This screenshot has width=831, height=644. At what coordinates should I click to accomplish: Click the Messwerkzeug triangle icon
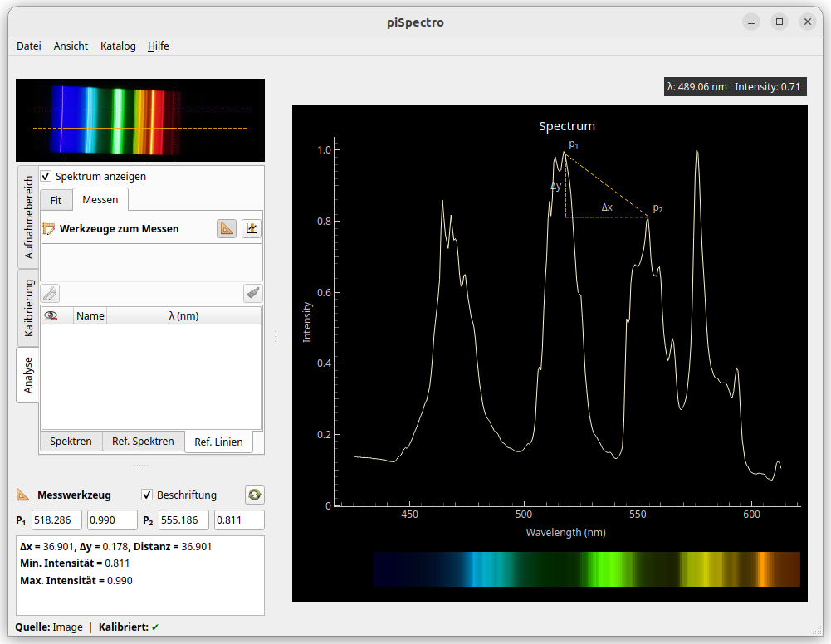[23, 495]
